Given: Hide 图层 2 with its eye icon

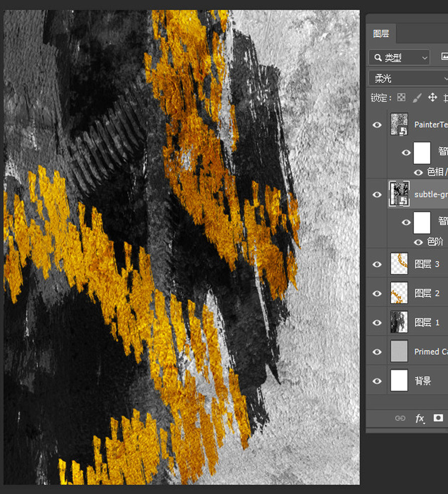Looking at the screenshot, I should tap(377, 294).
